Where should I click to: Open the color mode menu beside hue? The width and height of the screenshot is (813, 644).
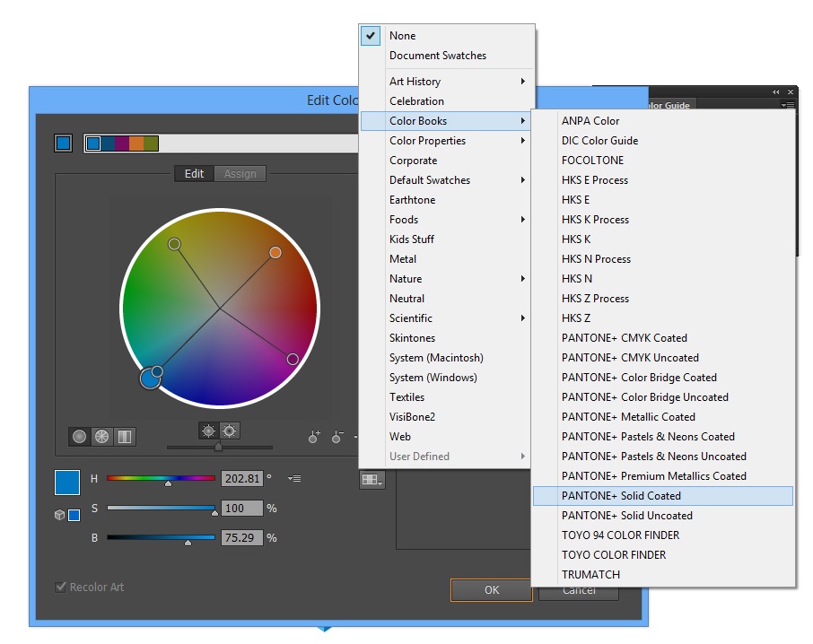294,479
